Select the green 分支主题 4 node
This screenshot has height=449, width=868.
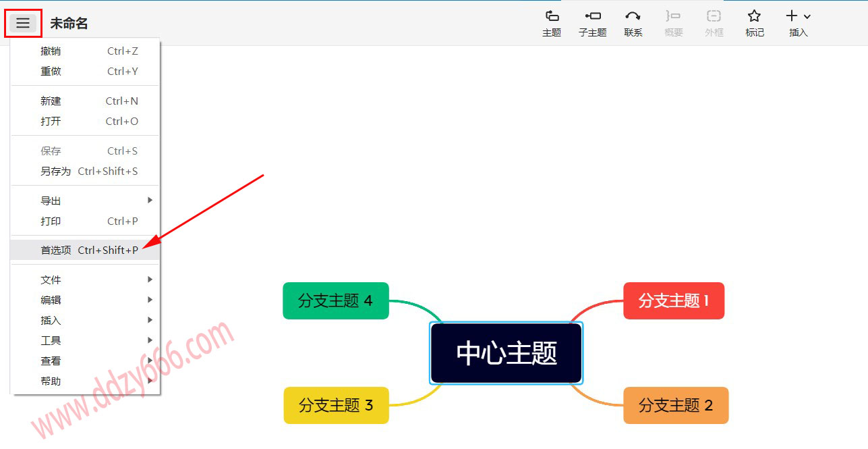(335, 300)
